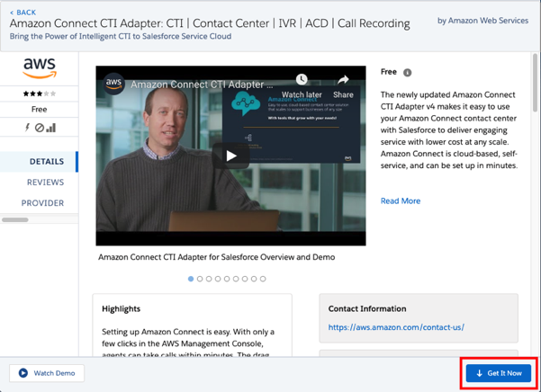Click the Share arrow icon on the video
The image size is (541, 392).
point(343,80)
